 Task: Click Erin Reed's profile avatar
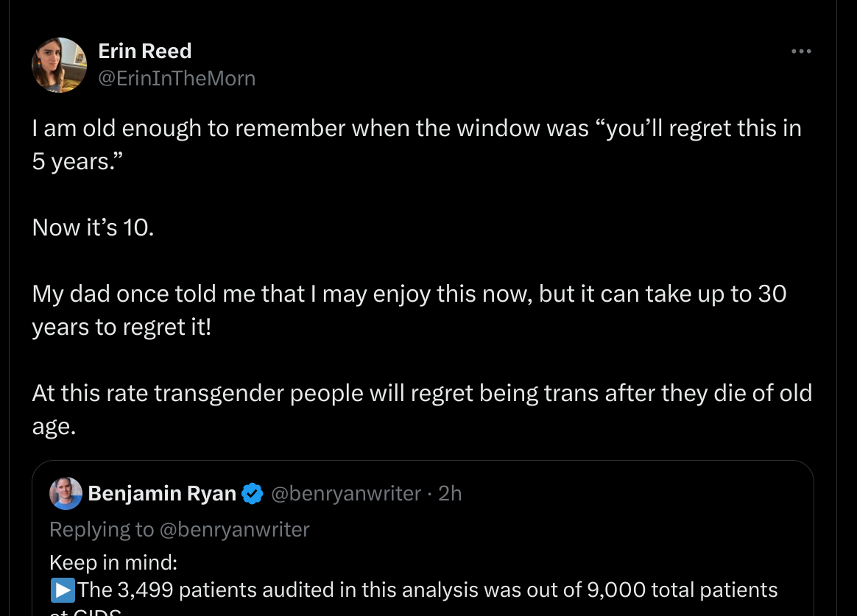point(59,65)
